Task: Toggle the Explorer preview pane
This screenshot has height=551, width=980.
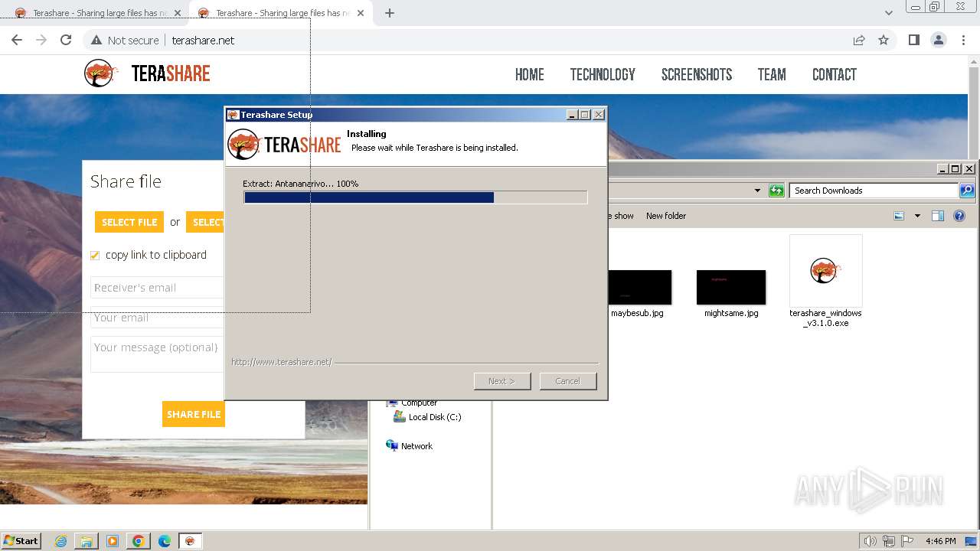Action: [938, 216]
